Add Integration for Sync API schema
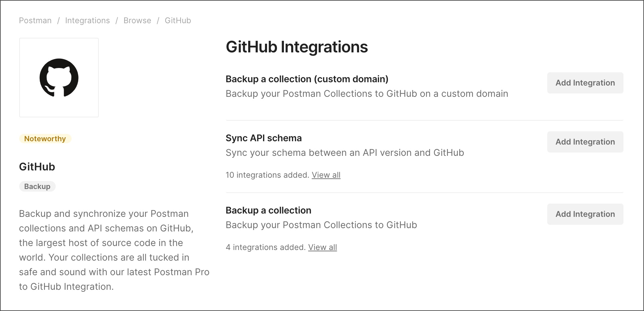 (585, 142)
